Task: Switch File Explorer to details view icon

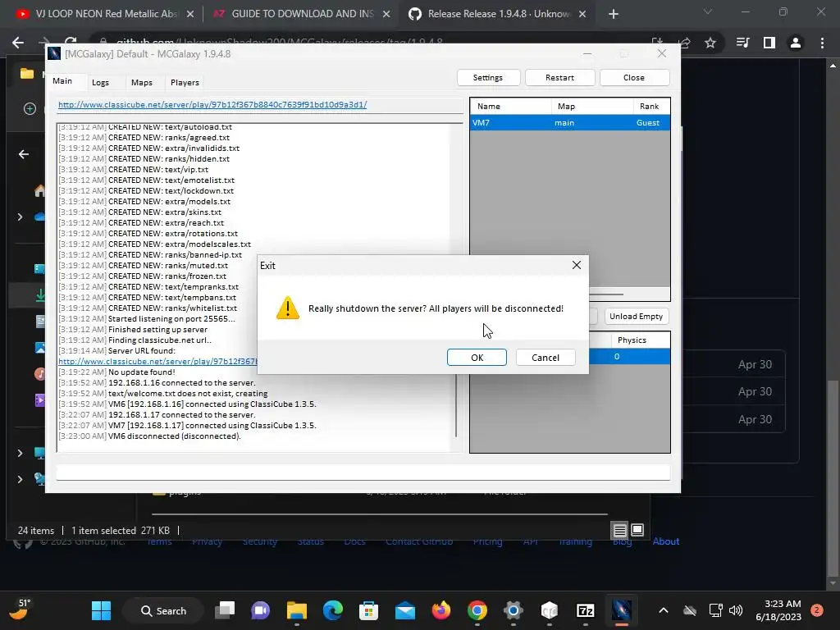Action: (x=620, y=531)
